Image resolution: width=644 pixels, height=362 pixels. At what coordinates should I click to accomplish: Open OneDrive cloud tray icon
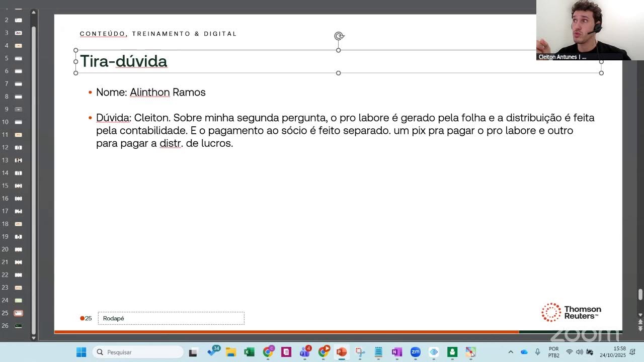coord(524,352)
